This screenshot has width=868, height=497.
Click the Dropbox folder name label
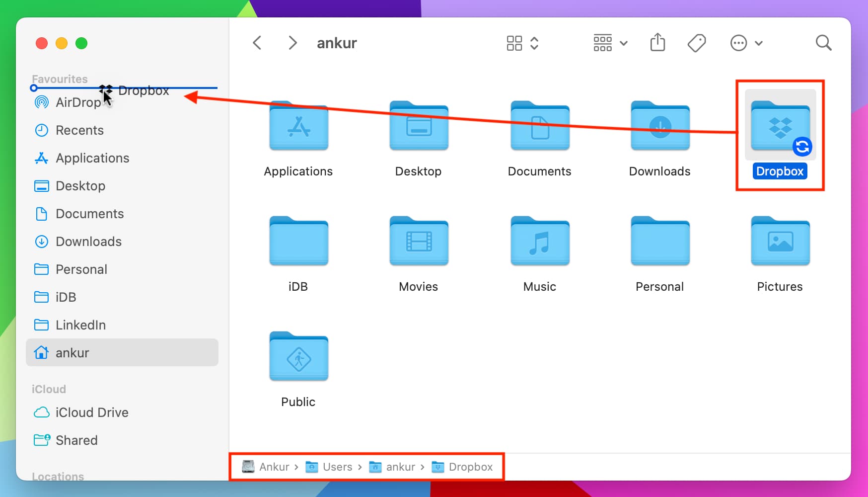coord(780,171)
